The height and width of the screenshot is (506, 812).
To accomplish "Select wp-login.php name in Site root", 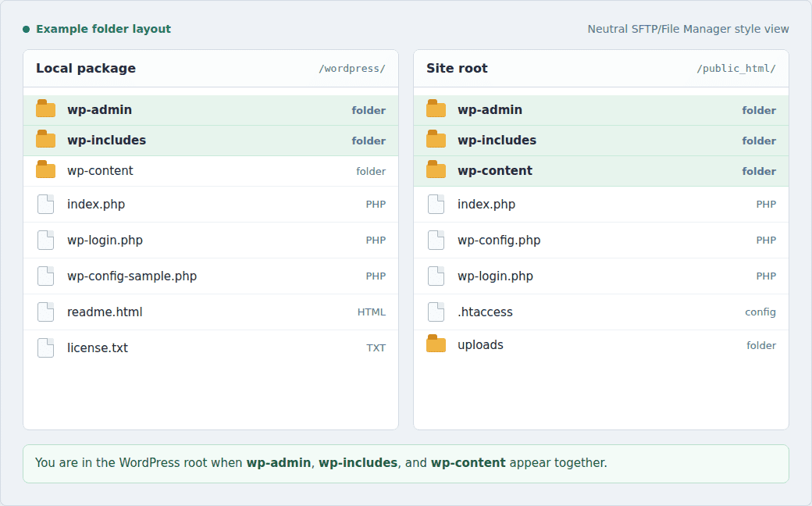I will tap(495, 276).
